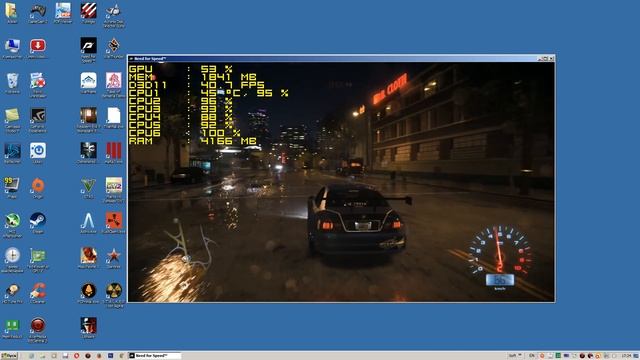
Task: Open the red-and-white striped desktop icon
Action: click(x=89, y=11)
